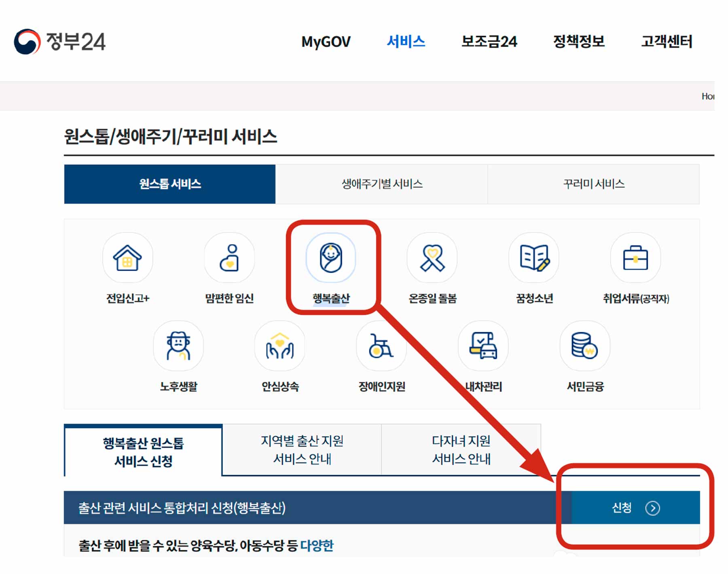728x574 pixels.
Task: Click the arrow circle beside 신청
Action: [x=652, y=508]
